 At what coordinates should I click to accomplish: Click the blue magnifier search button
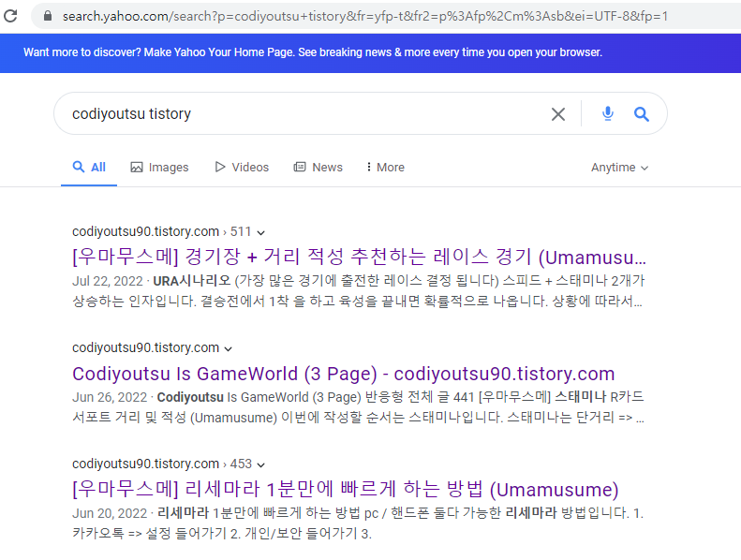tap(642, 114)
